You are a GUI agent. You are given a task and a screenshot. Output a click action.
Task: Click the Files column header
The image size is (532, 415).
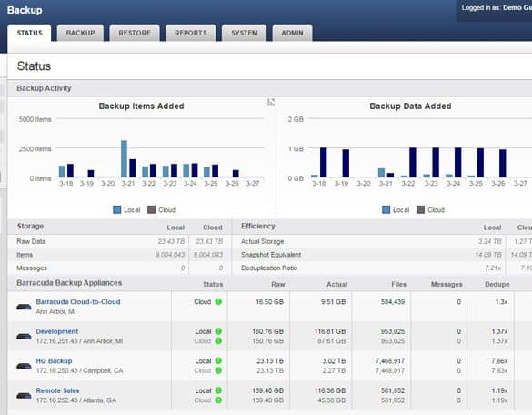pyautogui.click(x=398, y=284)
